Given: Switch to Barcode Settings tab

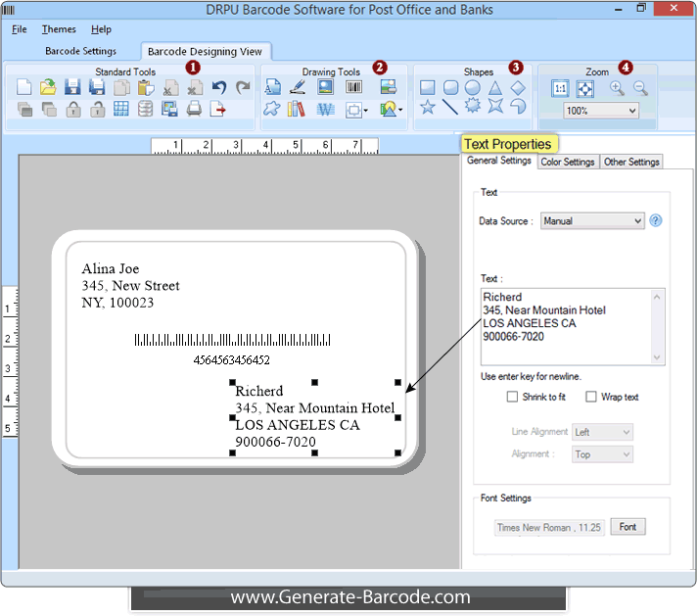Looking at the screenshot, I should pos(80,51).
